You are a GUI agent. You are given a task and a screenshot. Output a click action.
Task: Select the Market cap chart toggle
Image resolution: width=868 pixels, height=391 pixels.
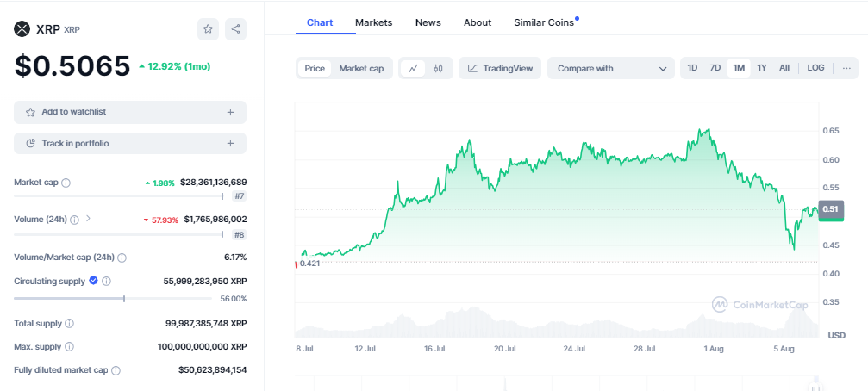361,69
